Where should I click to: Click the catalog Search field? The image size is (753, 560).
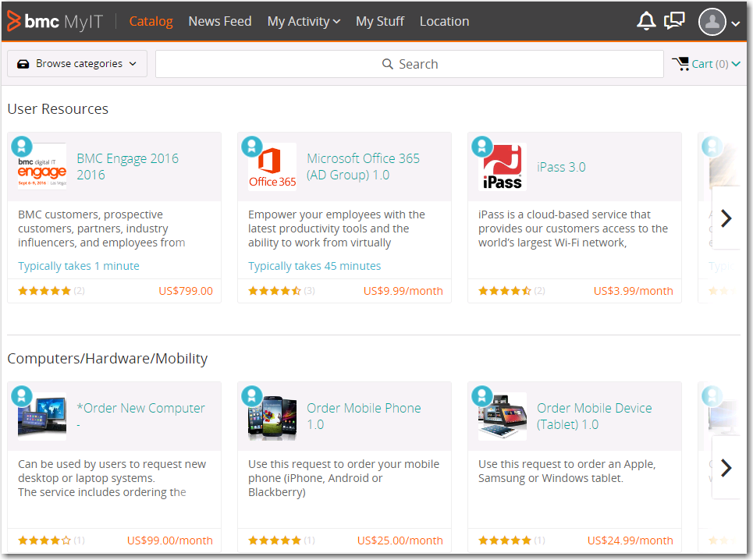410,64
